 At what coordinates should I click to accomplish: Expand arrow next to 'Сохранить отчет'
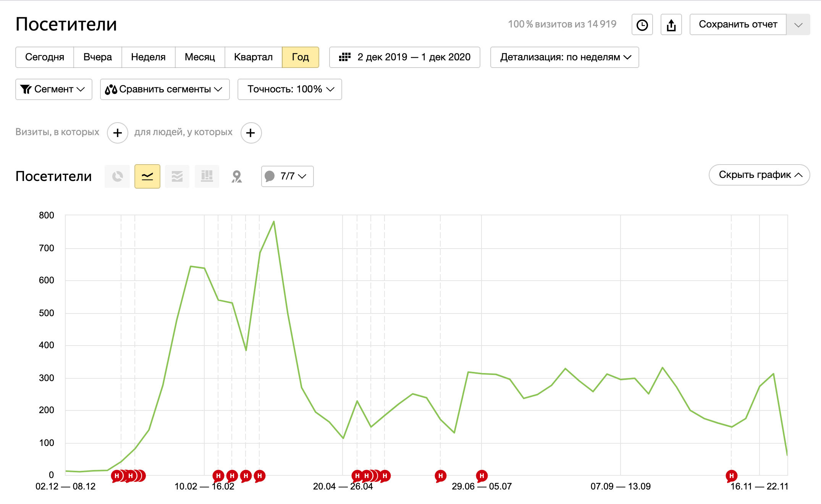tap(798, 25)
